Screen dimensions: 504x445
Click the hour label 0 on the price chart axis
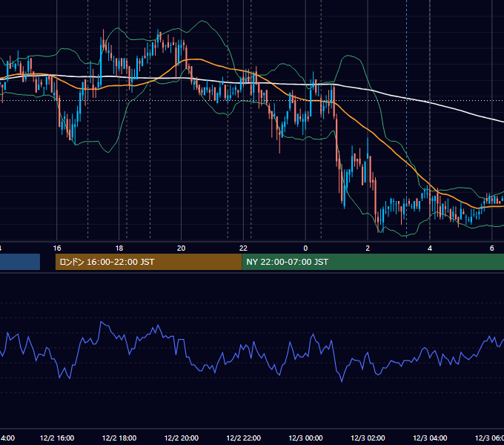point(305,248)
